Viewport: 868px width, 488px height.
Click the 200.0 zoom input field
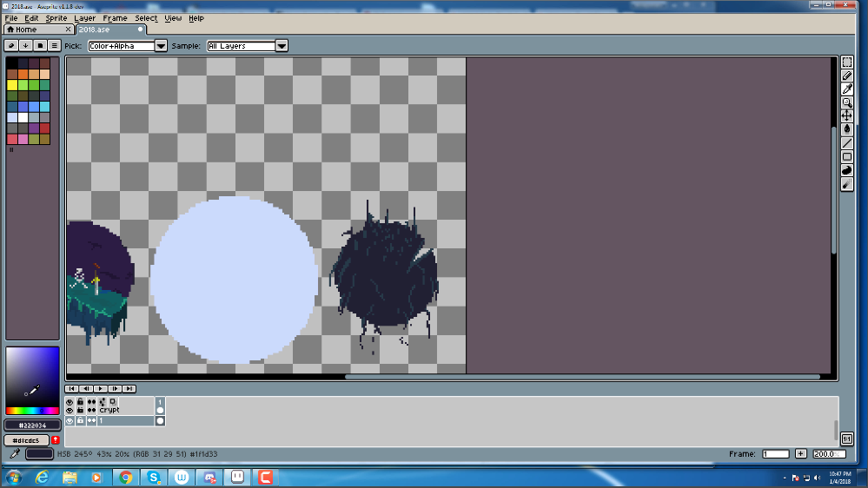[829, 453]
